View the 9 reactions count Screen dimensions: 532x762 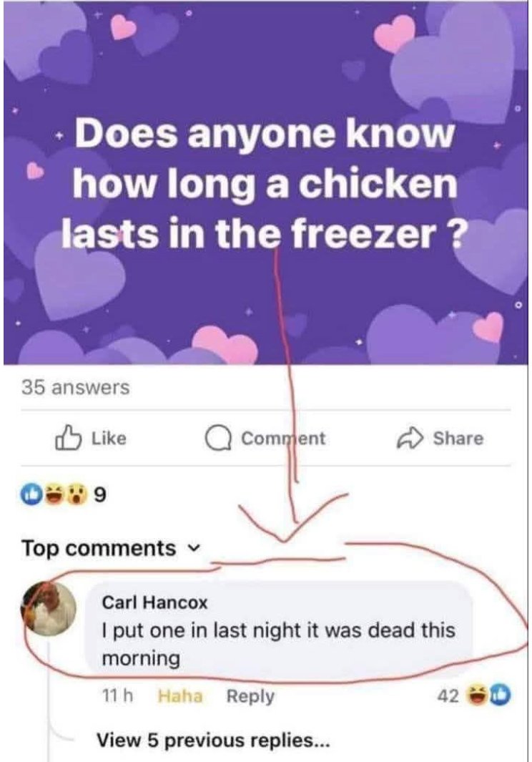(99, 495)
